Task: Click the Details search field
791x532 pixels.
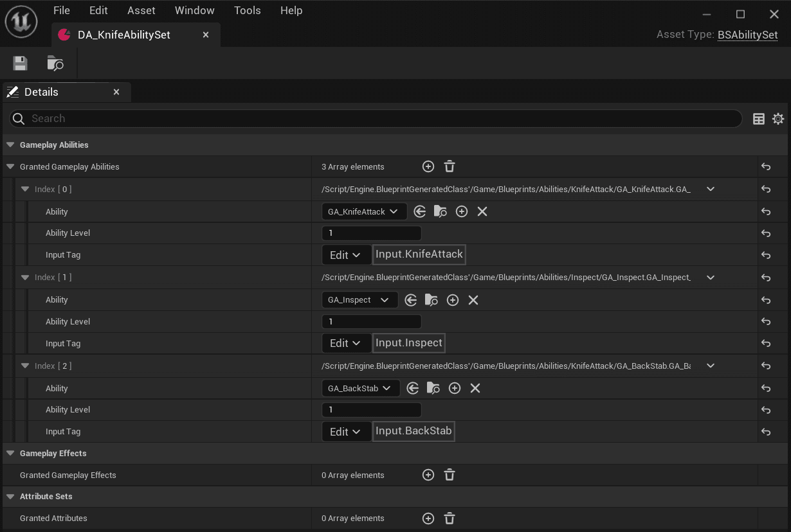Action: (x=376, y=118)
